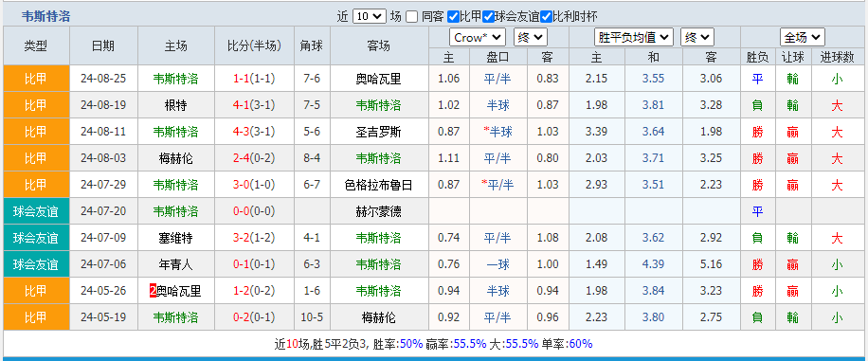The image size is (868, 361).
Task: Click the *平/半 handicap for 色格拉布鲁日 match
Action: pos(497,185)
